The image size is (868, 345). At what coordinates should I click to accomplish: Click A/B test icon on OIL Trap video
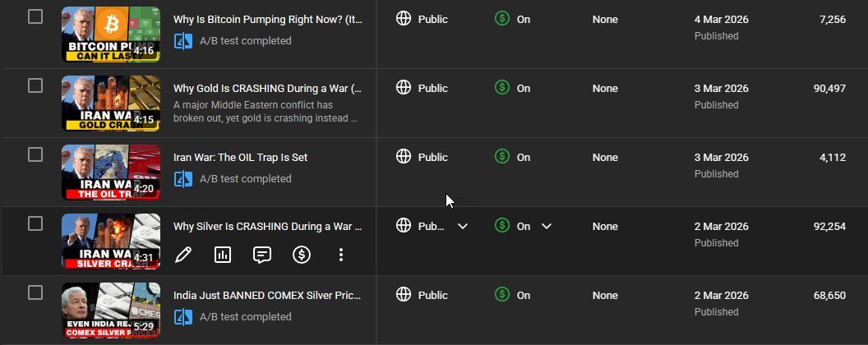click(183, 179)
